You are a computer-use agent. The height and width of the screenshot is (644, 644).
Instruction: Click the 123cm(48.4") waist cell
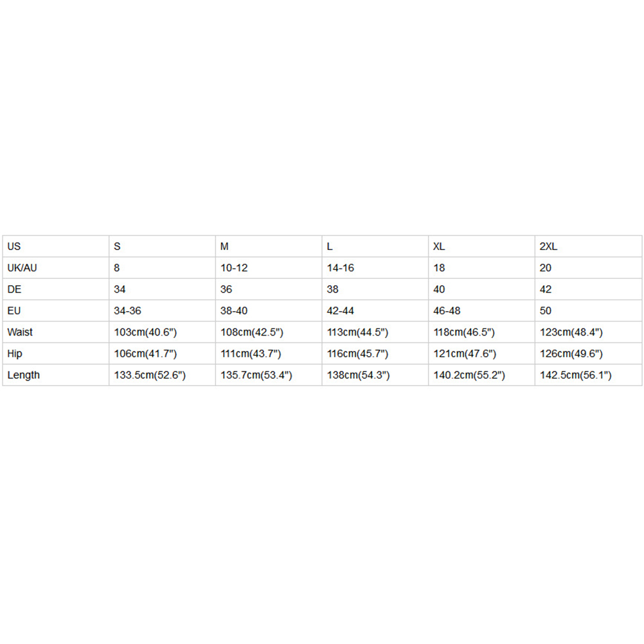click(x=571, y=332)
